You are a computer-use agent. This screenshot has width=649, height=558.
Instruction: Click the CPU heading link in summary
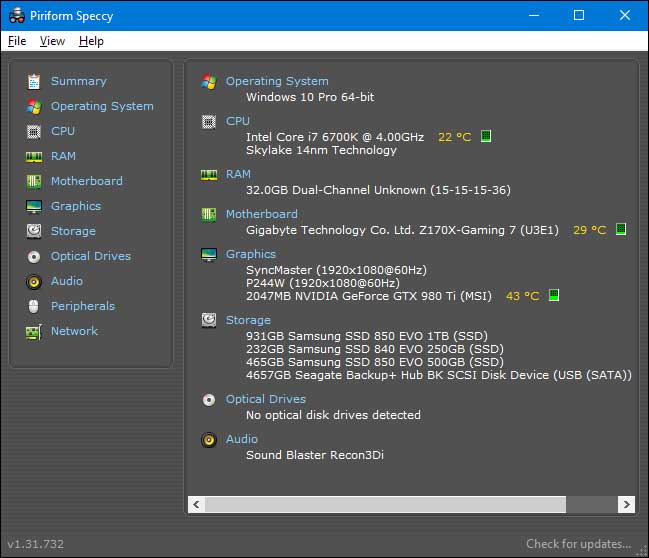tap(238, 121)
